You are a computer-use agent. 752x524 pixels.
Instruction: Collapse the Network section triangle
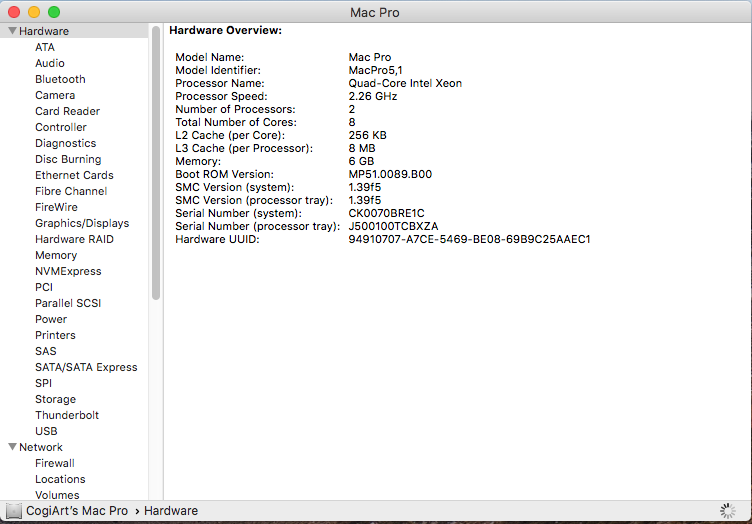coord(12,447)
